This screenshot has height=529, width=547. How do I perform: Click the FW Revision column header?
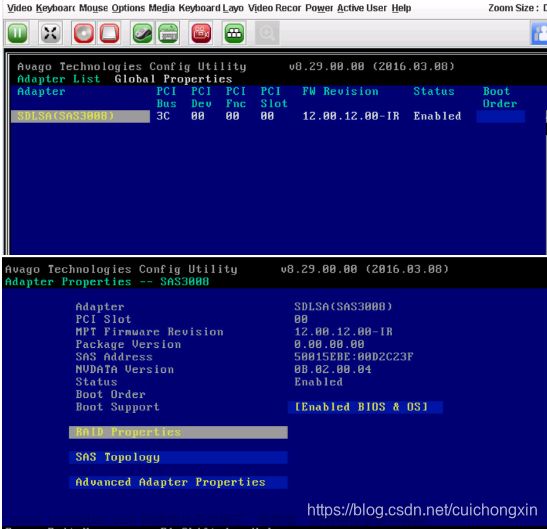coord(340,91)
